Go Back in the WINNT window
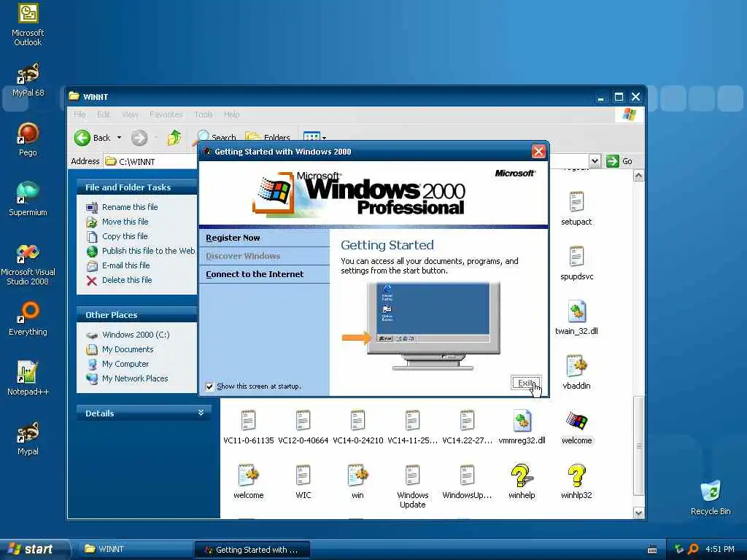Screen dimensions: 747x560 (93, 138)
